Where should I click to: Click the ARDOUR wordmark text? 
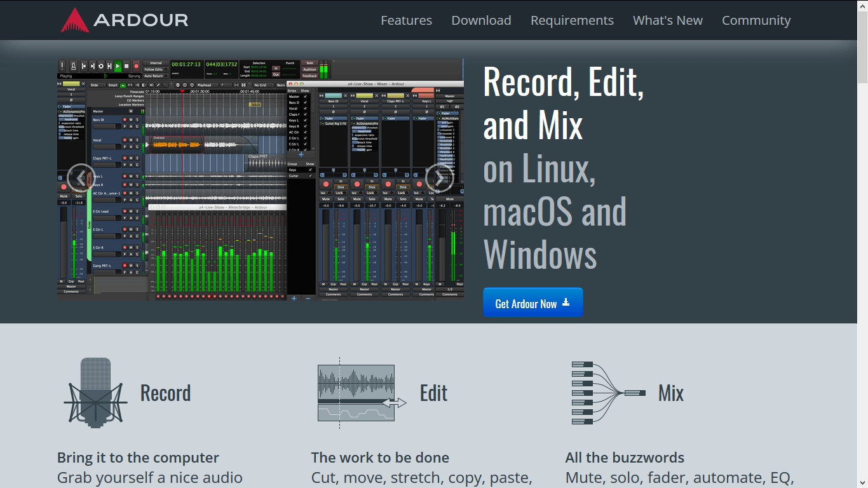[x=141, y=20]
